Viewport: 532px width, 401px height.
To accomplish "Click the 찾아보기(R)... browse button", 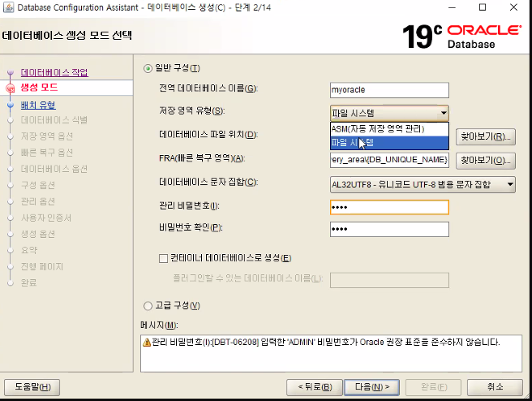I will click(x=486, y=137).
